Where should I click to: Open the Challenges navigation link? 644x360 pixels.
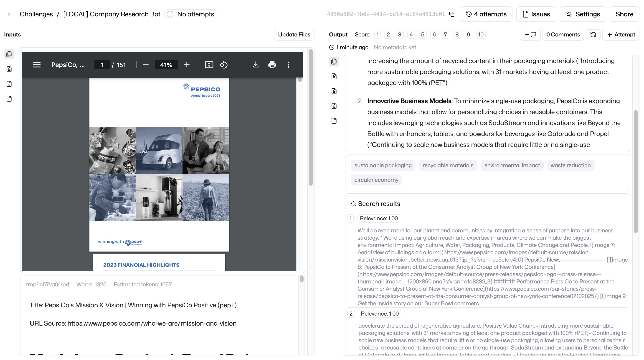click(x=36, y=14)
